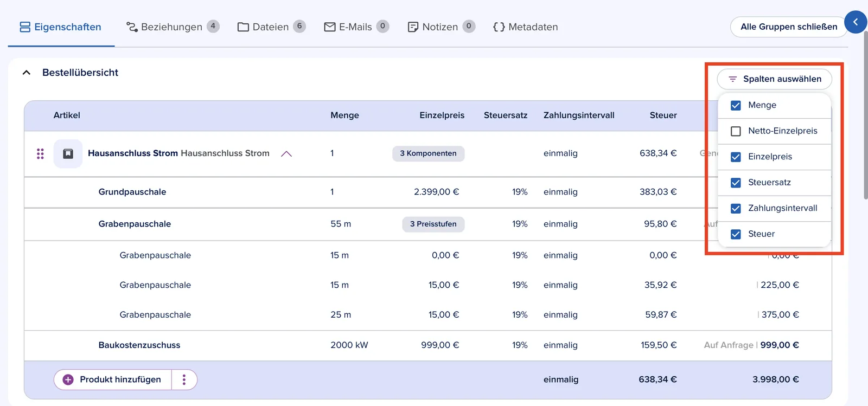Open the Spalten auswählen dropdown

(774, 79)
